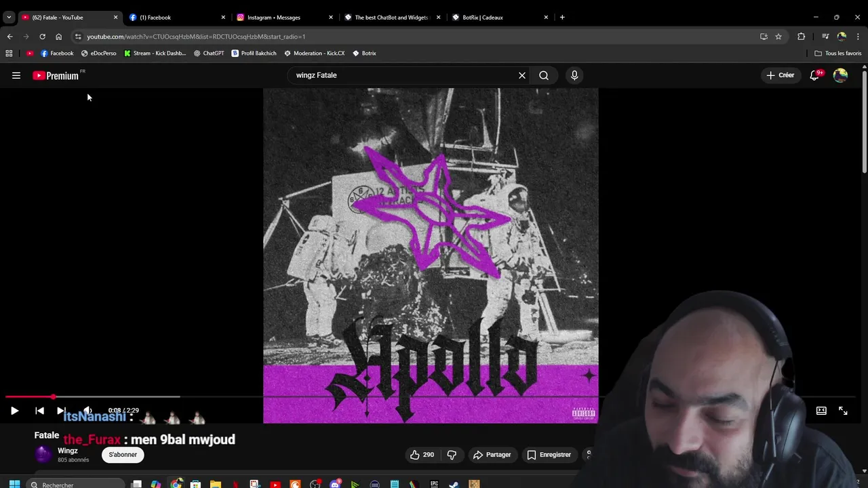Open the Profil Bakchich bookmark
868x488 pixels.
pos(254,53)
